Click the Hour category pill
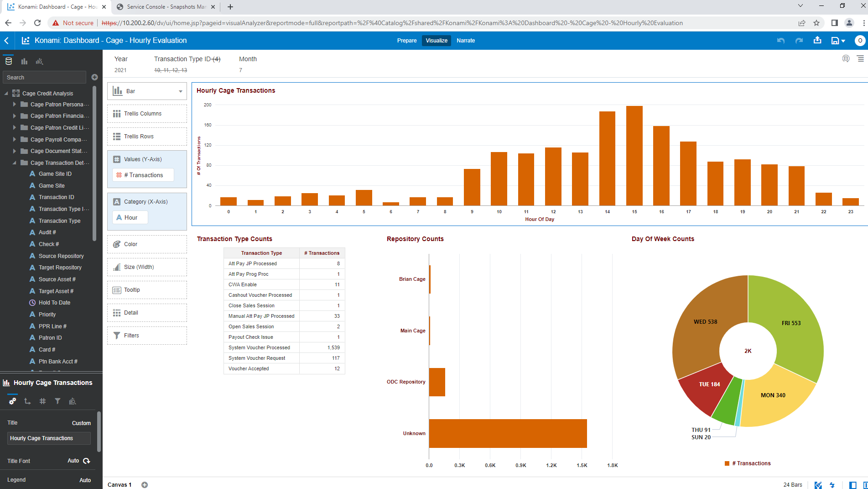Image resolution: width=868 pixels, height=489 pixels. [x=130, y=217]
